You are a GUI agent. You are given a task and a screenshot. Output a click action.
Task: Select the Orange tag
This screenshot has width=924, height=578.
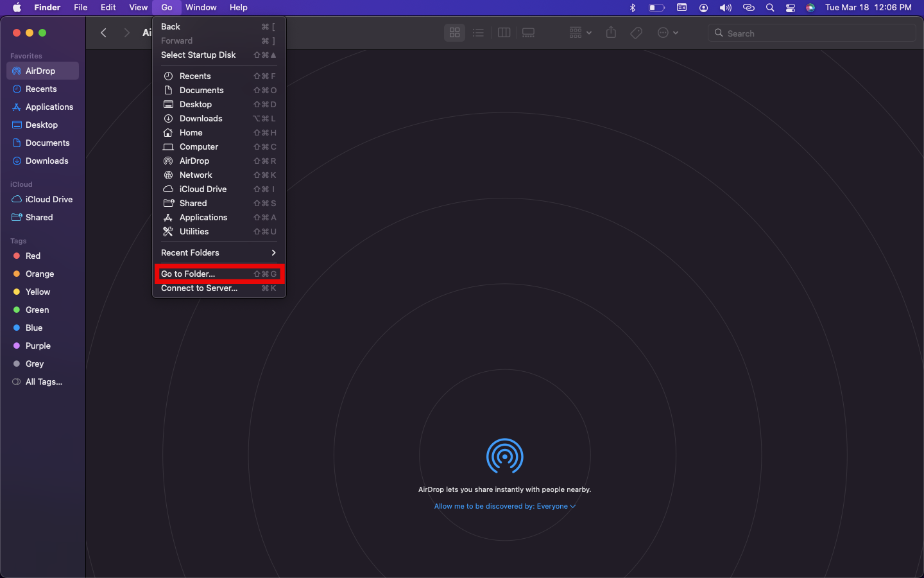(x=42, y=274)
